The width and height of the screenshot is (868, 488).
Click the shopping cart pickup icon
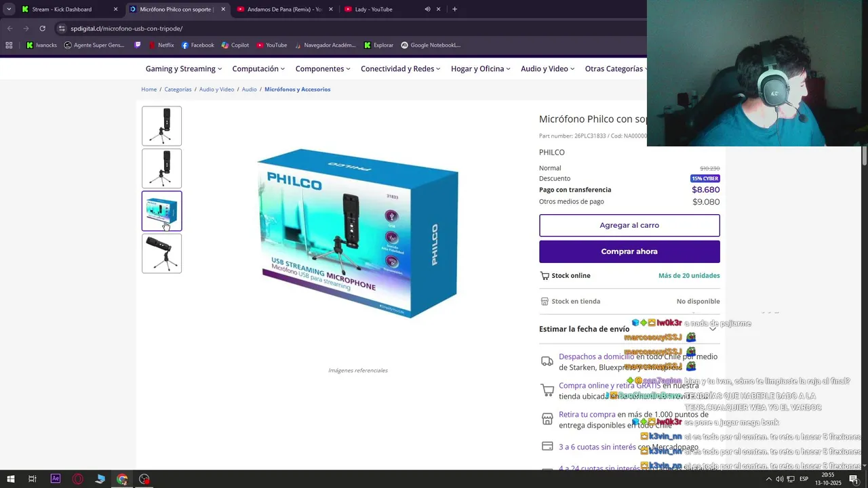coord(547,390)
